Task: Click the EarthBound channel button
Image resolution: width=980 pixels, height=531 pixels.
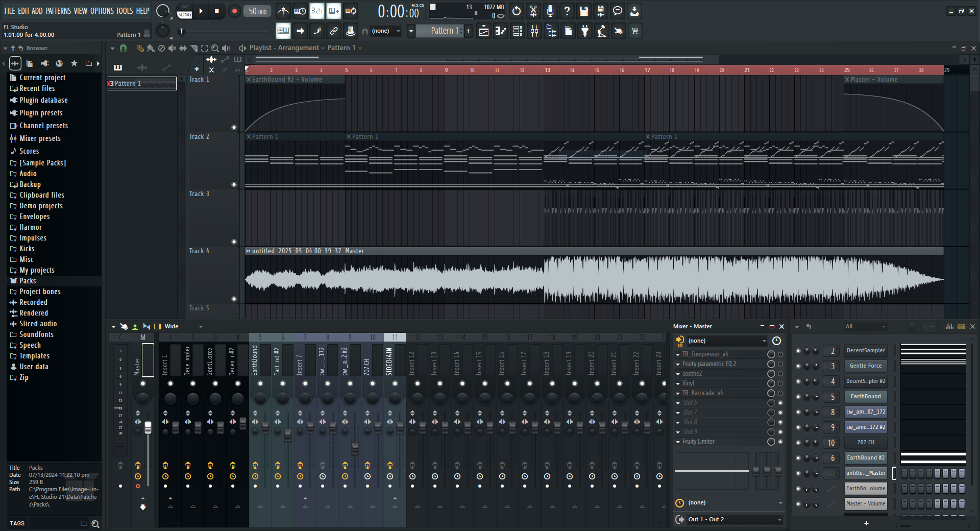Action: coord(865,397)
